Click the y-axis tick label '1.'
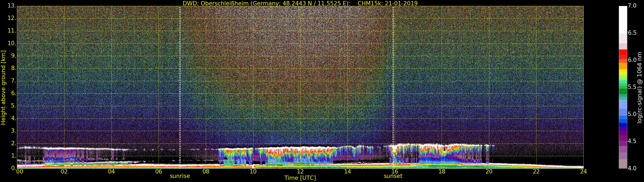This screenshot has width=644, height=182. [x=14, y=156]
